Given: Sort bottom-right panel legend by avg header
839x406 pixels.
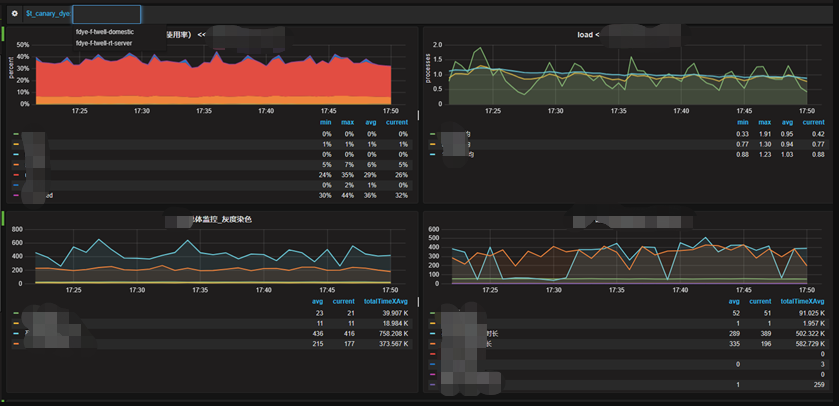Looking at the screenshot, I should pos(734,301).
